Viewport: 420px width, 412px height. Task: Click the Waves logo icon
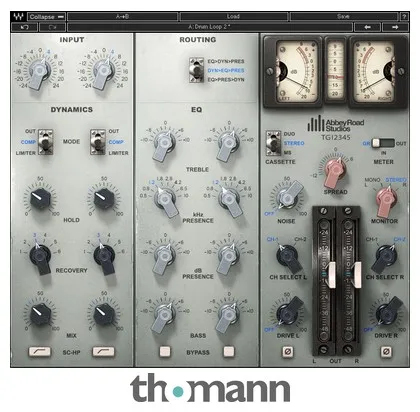(19, 16)
